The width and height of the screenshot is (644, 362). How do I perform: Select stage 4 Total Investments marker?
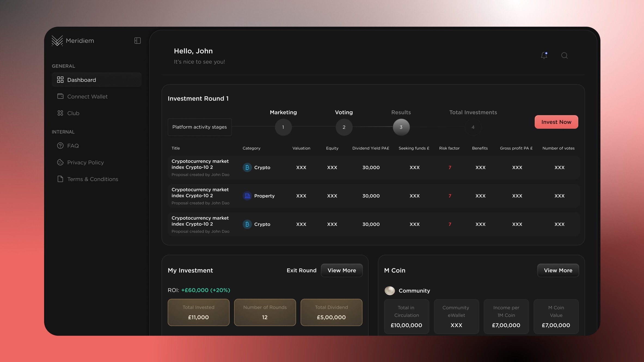[473, 127]
